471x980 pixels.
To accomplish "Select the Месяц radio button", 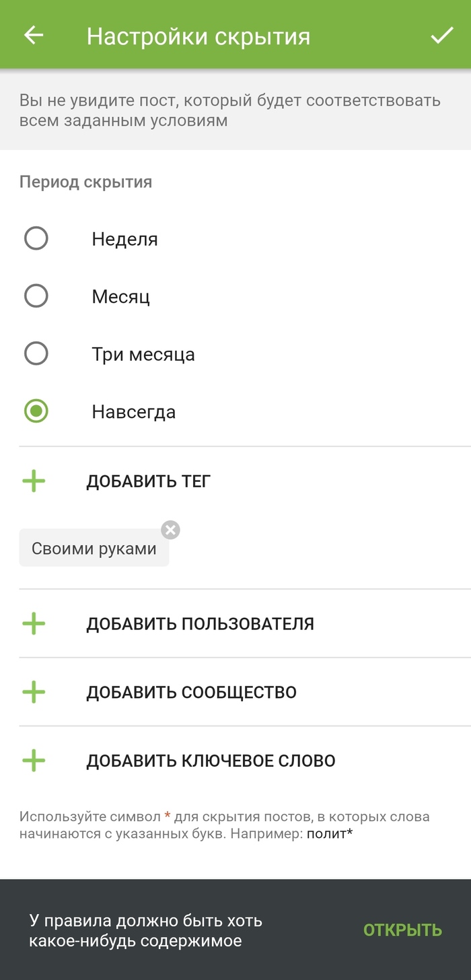I will point(36,296).
